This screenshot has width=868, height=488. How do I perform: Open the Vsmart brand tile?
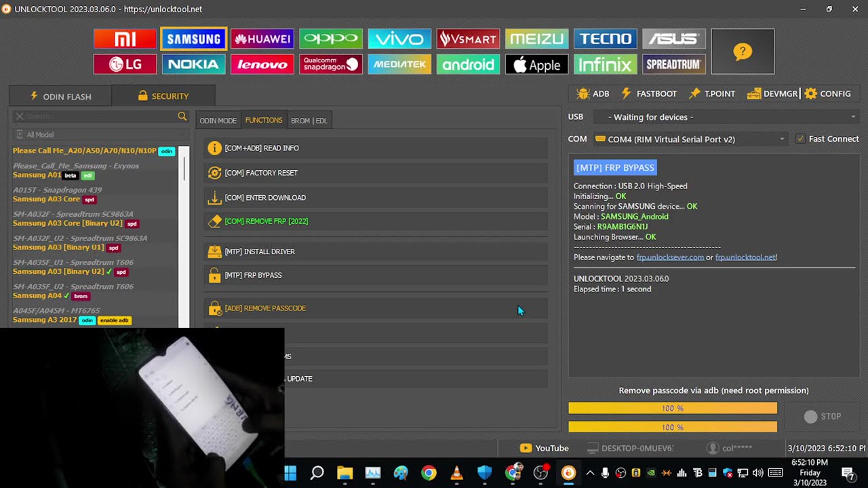pos(468,39)
